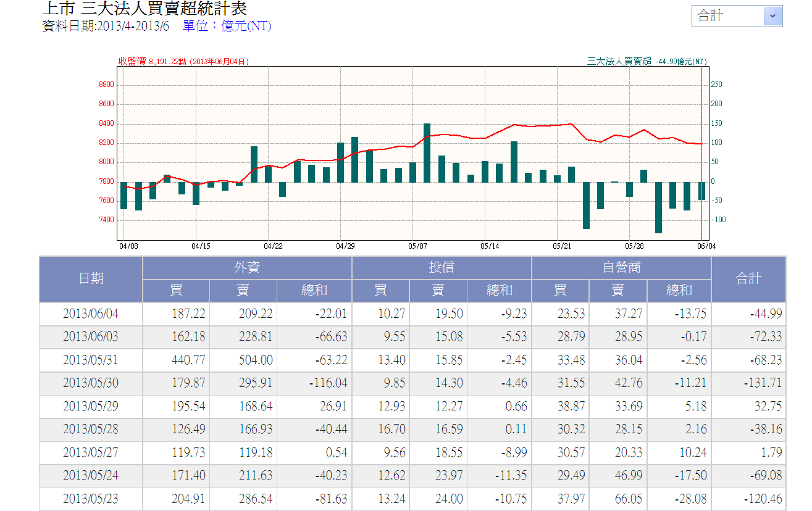Click dealer buy value 38.87
This screenshot has width=812, height=511.
point(571,407)
